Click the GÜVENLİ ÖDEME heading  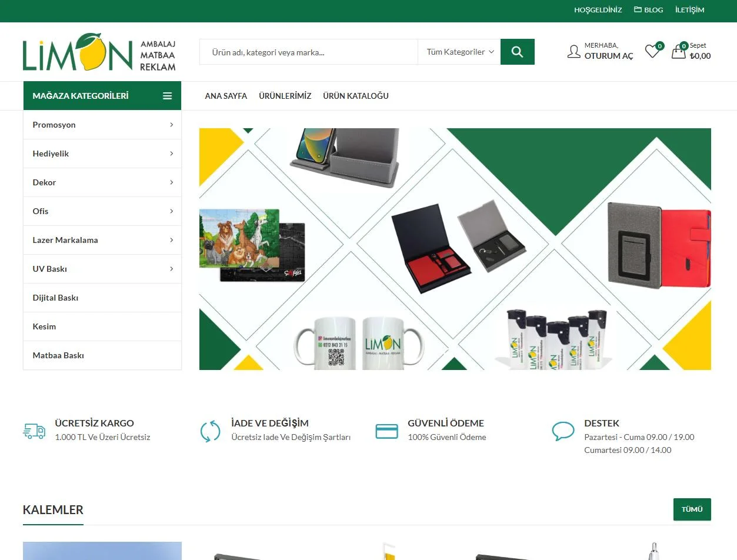tap(446, 423)
